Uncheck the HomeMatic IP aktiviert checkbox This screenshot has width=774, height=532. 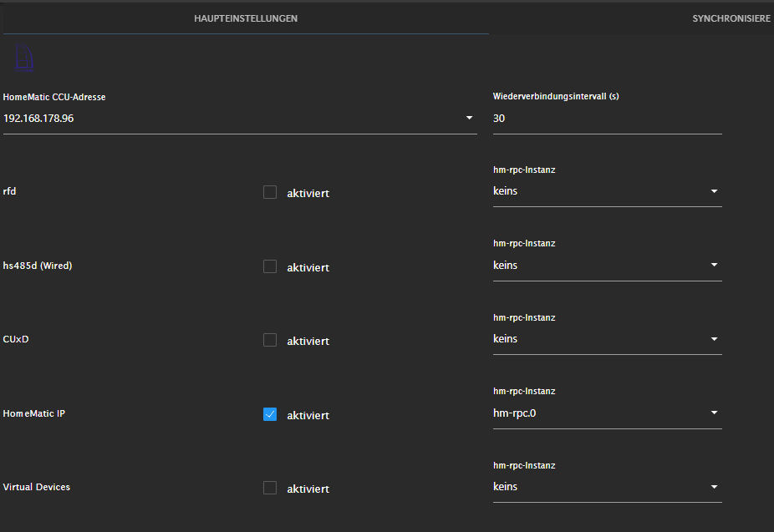click(x=270, y=414)
